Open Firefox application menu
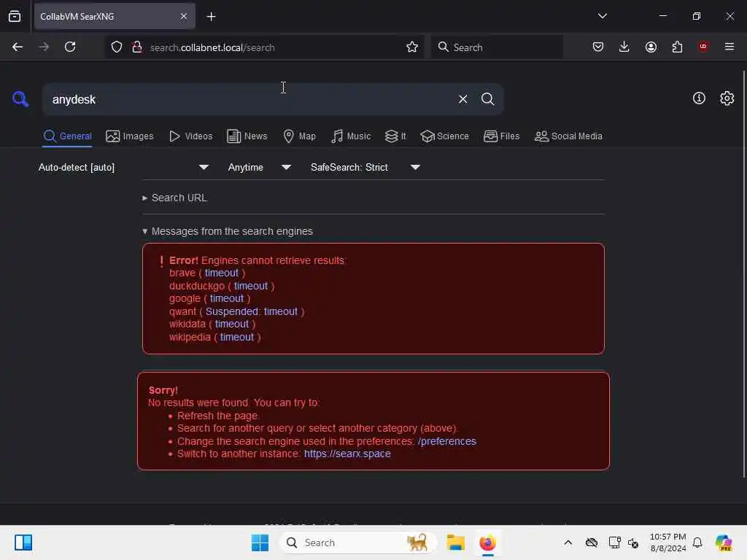Screen dimensions: 747x560 (729, 47)
